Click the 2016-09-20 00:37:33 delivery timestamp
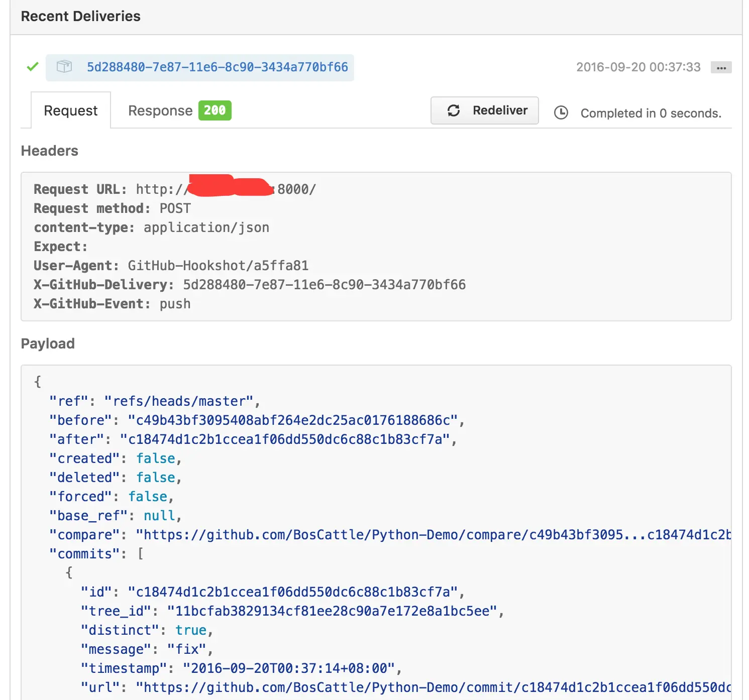Viewport: 749px width, 700px height. (x=638, y=67)
